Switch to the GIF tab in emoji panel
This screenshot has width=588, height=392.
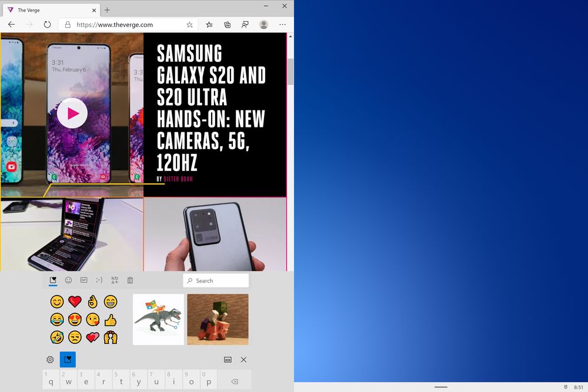point(83,280)
